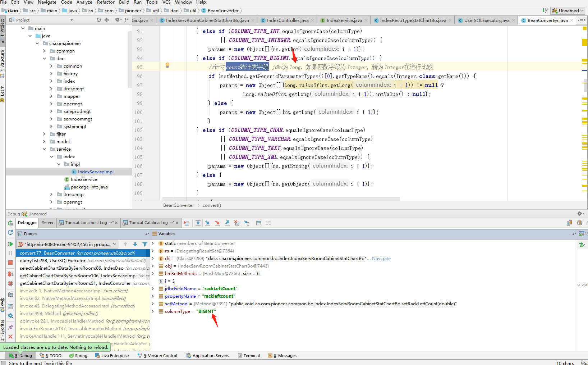The height and width of the screenshot is (365, 588).
Task: Expand the filter folder in tree
Action: coord(44,134)
